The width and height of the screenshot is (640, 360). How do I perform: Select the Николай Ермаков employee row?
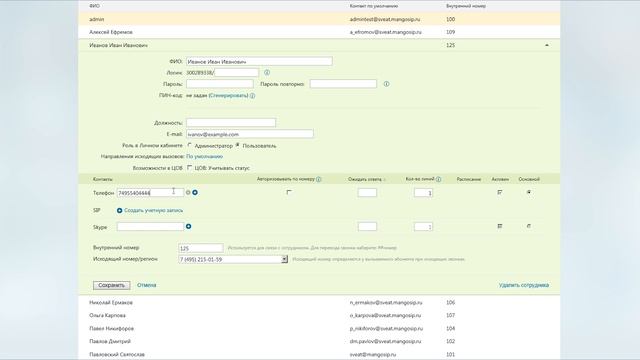pyautogui.click(x=319, y=302)
